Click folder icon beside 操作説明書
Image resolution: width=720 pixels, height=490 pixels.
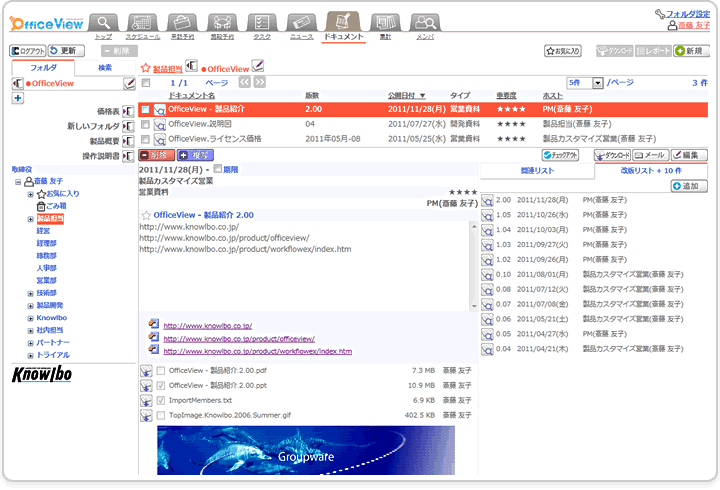(129, 156)
